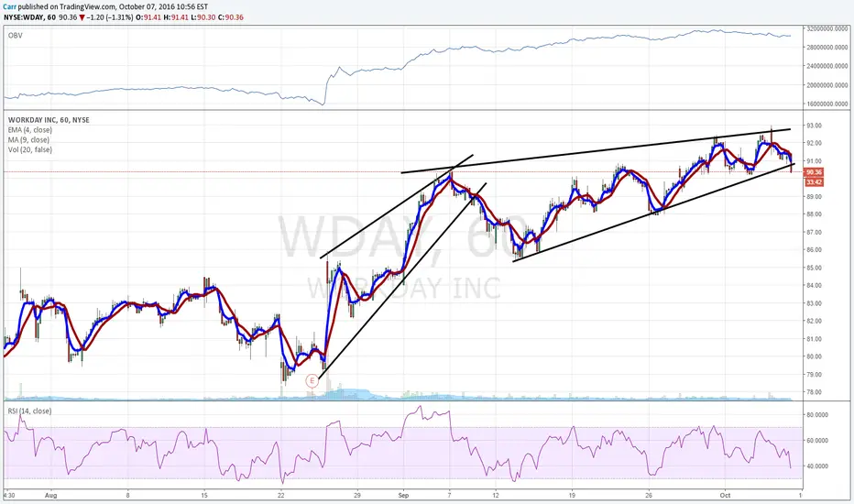Click the 93.00 price axis label
This screenshot has width=854, height=504.
(x=815, y=126)
